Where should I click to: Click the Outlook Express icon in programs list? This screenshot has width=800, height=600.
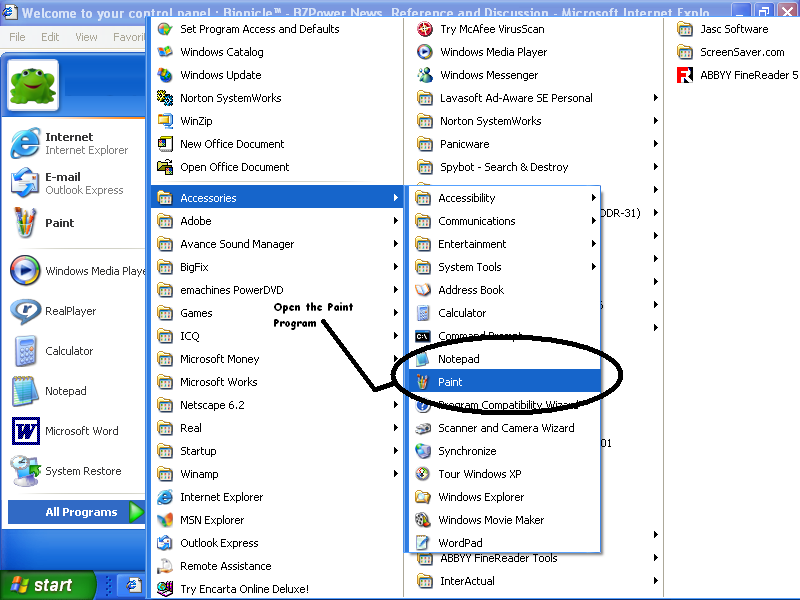pos(165,543)
